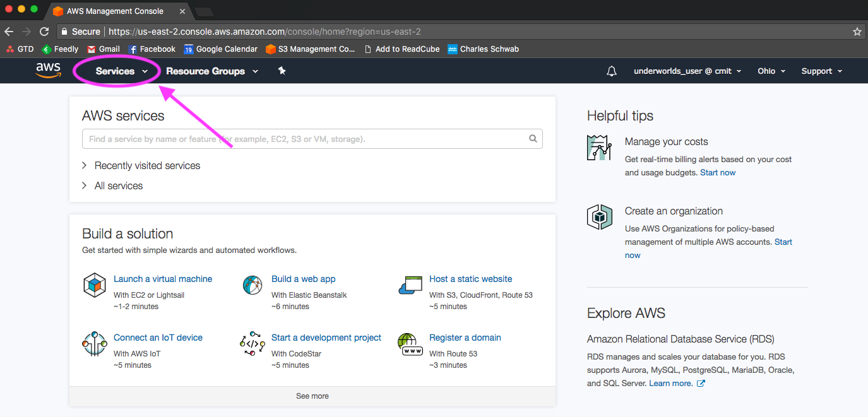
Task: Open the GTD bookmark
Action: click(x=20, y=49)
